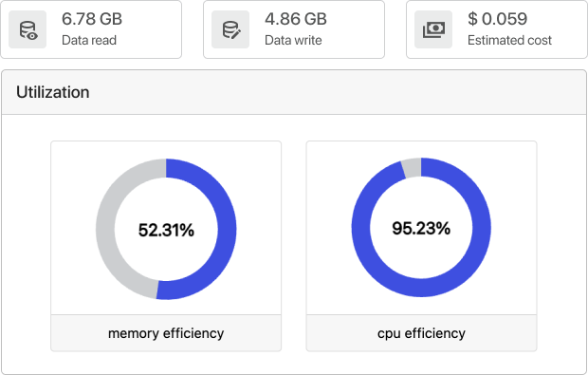This screenshot has height=375, width=588.
Task: Open the cpu efficiency chart card
Action: pos(421,246)
